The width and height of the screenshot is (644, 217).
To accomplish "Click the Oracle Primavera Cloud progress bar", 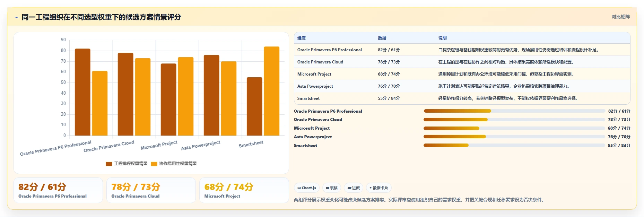I will [x=514, y=120].
